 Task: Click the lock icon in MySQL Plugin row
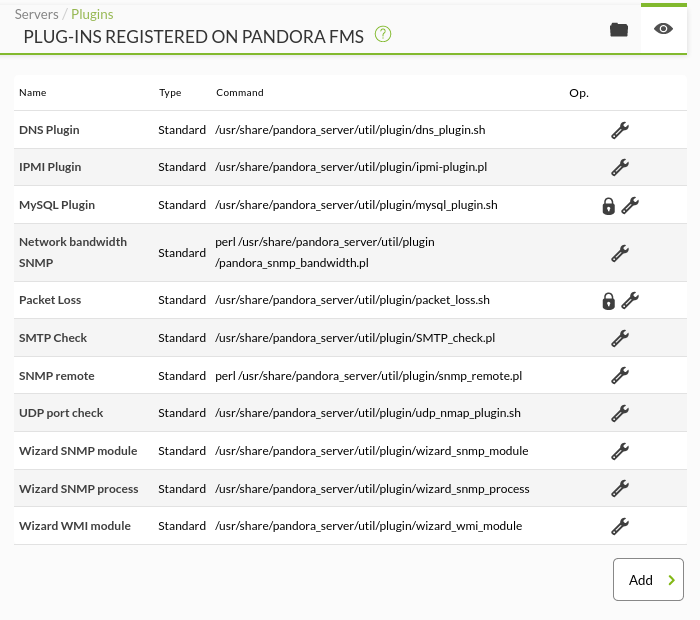coord(608,206)
